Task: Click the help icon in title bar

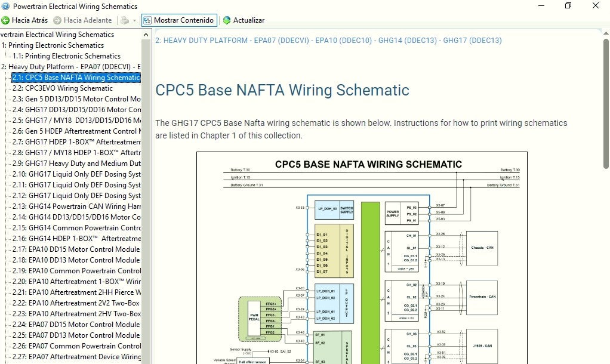Action: pyautogui.click(x=5, y=6)
